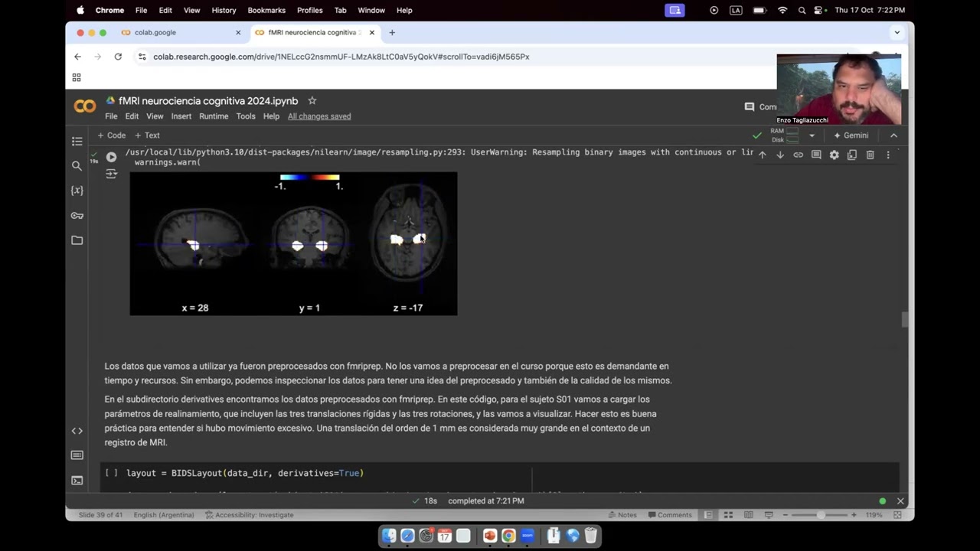
Task: Mirror the cell in a tab
Action: tap(852, 155)
